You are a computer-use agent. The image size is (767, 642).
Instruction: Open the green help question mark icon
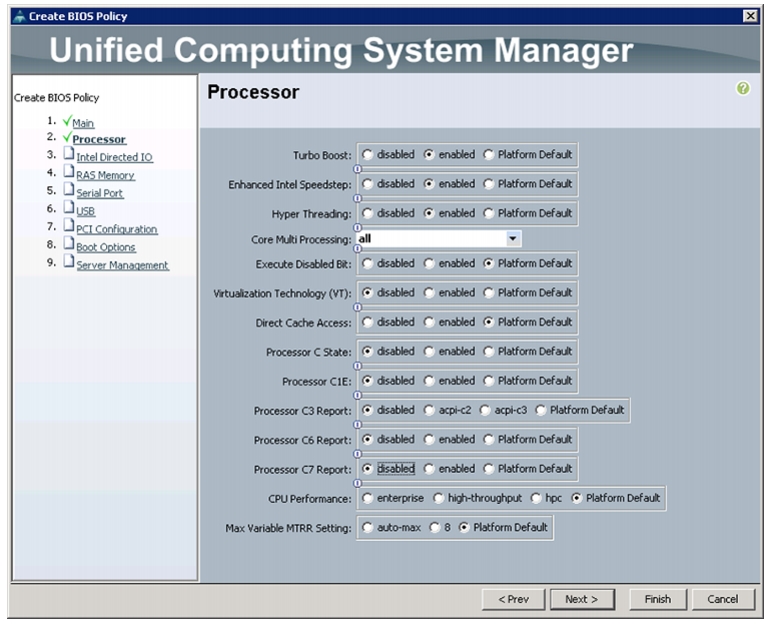point(743,89)
